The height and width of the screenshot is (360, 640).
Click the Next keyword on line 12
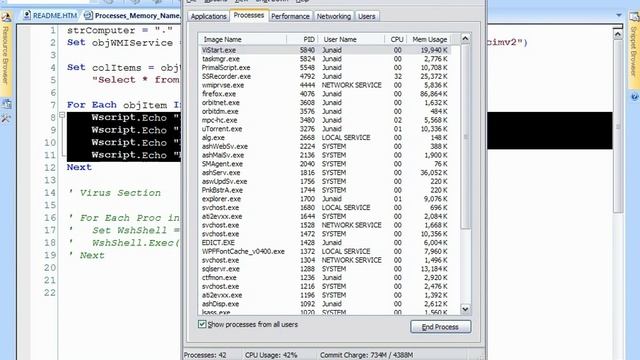pos(79,167)
